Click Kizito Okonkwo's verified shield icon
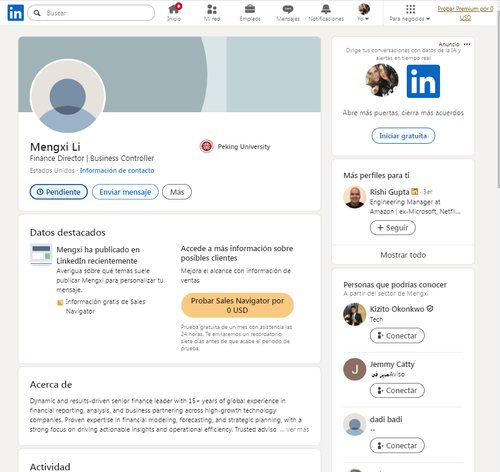 (x=430, y=309)
